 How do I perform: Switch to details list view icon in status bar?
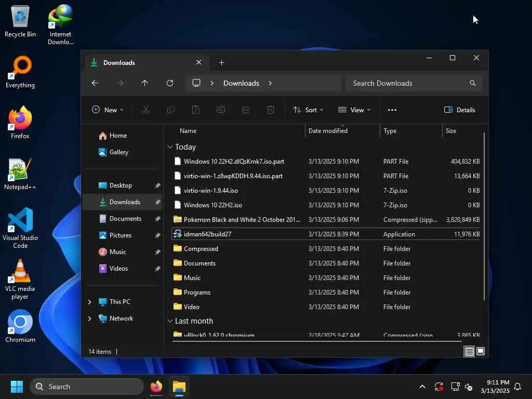click(469, 352)
